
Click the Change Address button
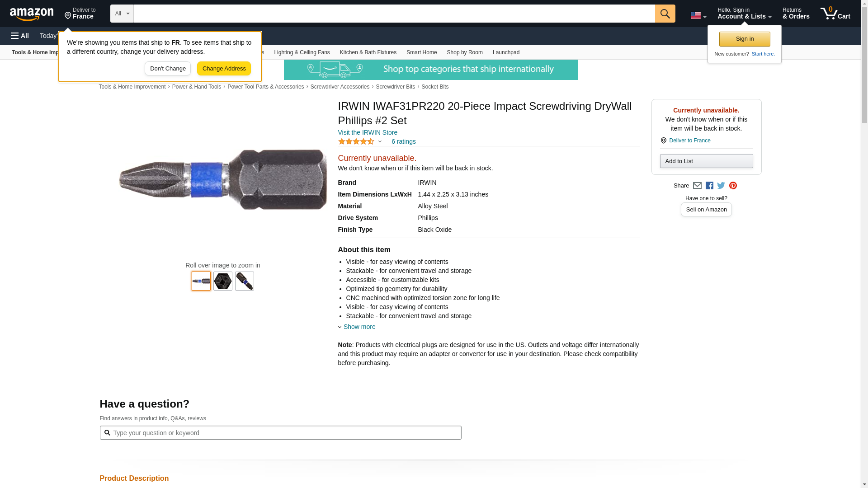point(224,69)
